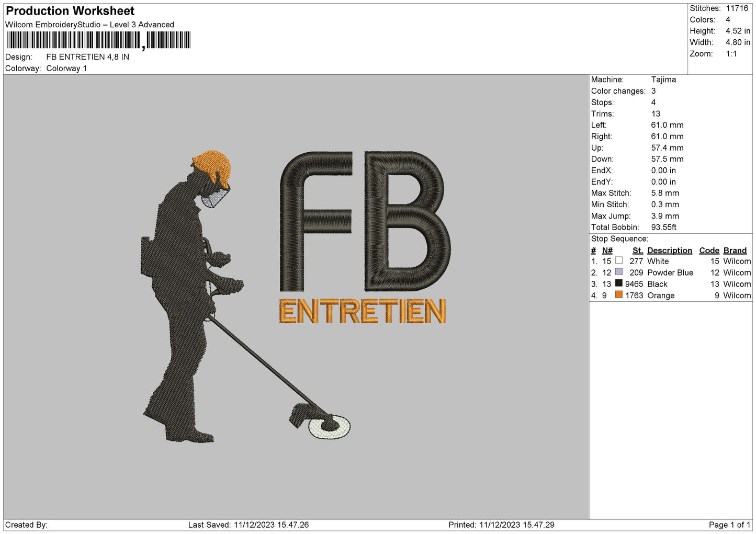Click the 'Page 1 of 1' indicator
The image size is (756, 534).
729,525
